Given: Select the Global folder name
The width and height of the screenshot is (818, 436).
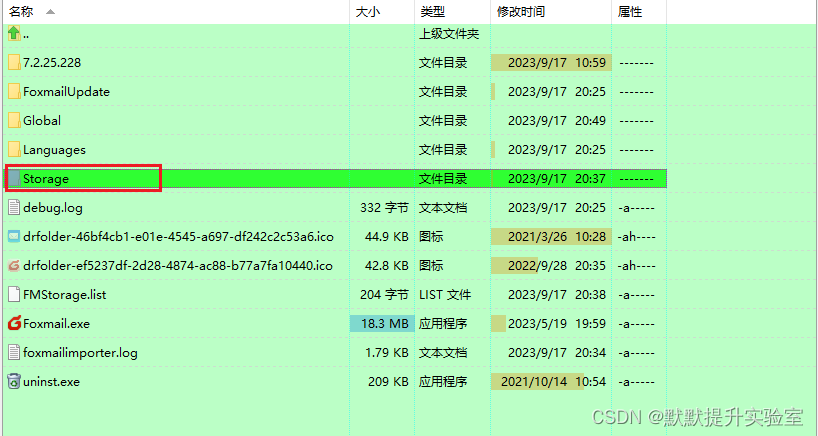Looking at the screenshot, I should (x=42, y=120).
